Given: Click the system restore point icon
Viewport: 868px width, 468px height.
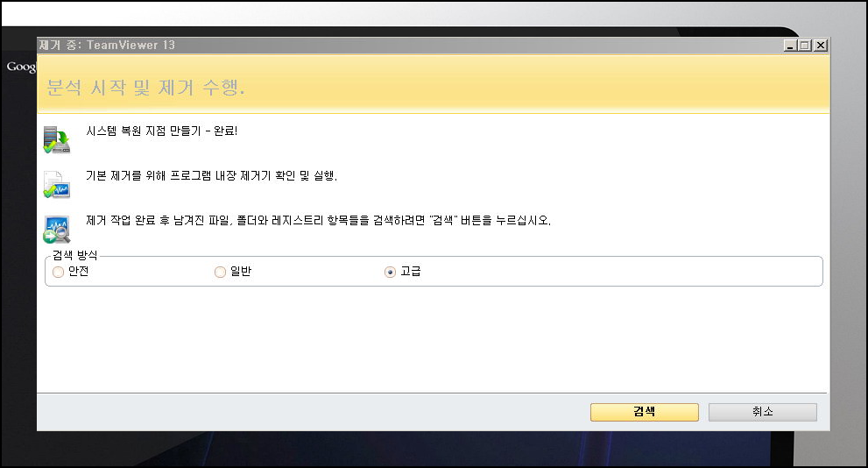Looking at the screenshot, I should point(56,139).
